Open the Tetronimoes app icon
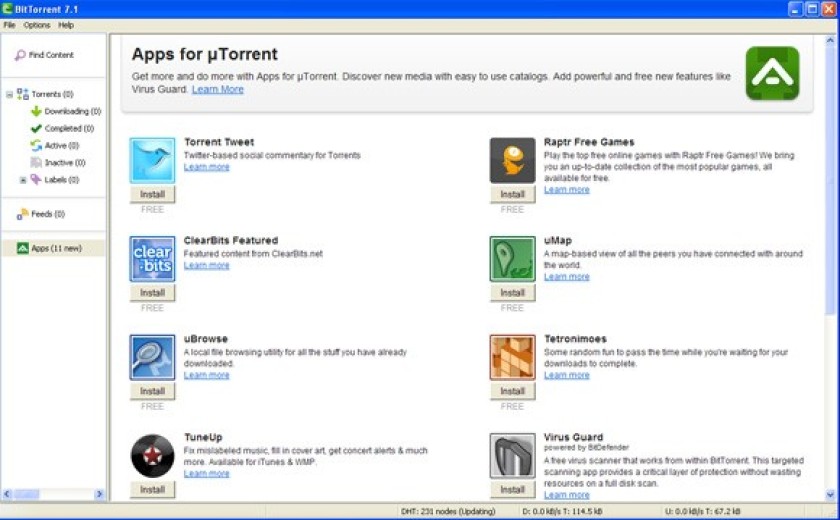The width and height of the screenshot is (840, 520). click(x=512, y=357)
